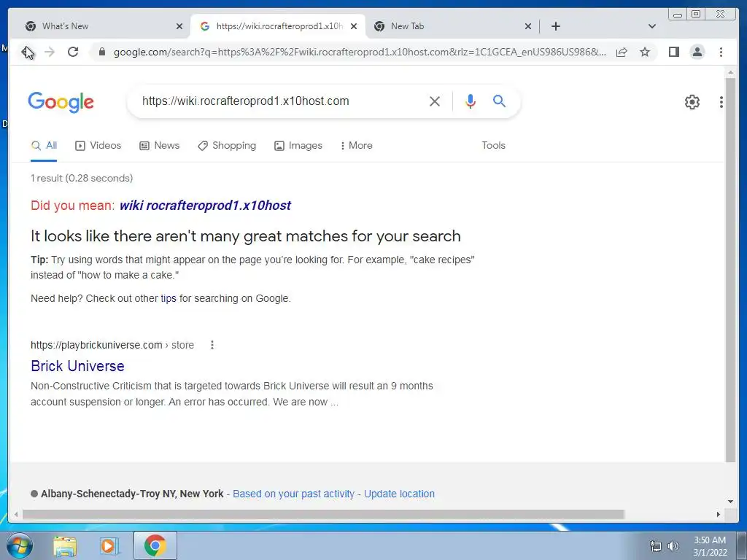Click the Chrome taskbar icon
747x560 pixels.
tap(155, 545)
